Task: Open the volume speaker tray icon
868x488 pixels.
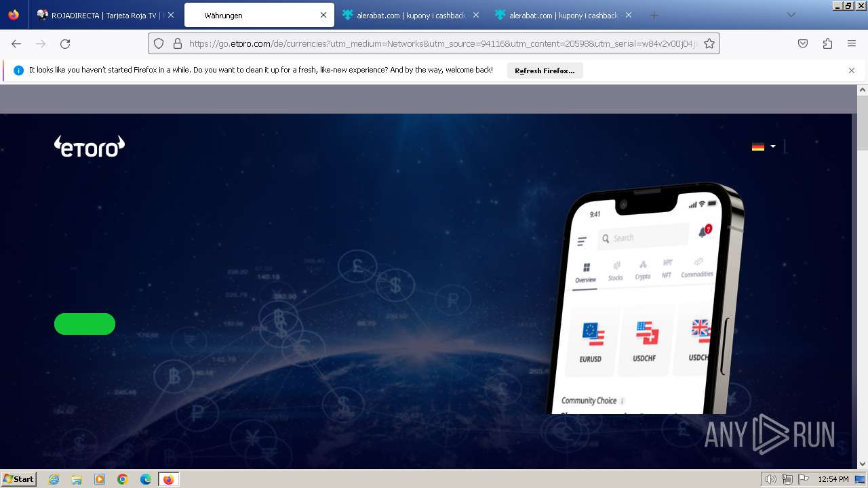Action: coord(772,479)
